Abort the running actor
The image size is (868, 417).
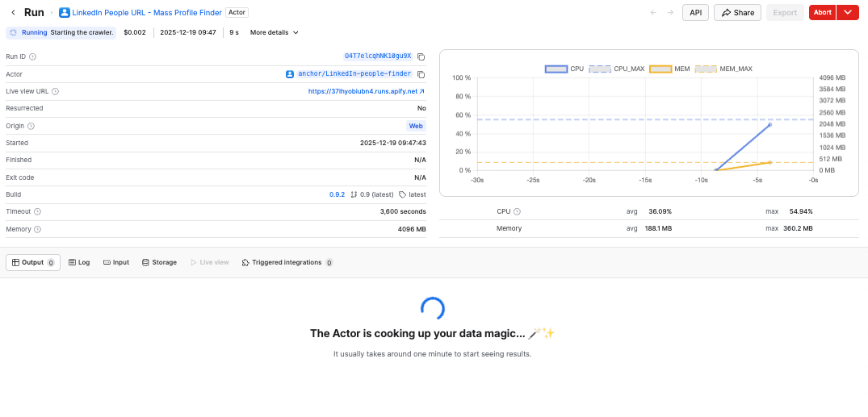tap(823, 12)
